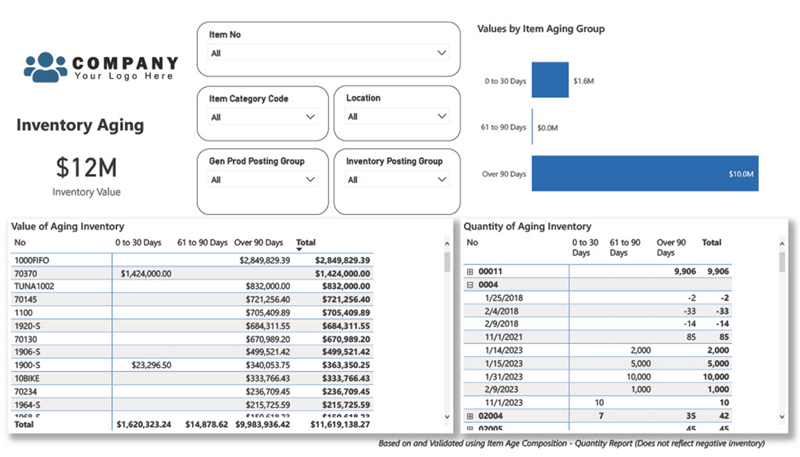Screen dimensions: 800x457
Task: Click Total header in quantity matrix
Action: pos(712,242)
